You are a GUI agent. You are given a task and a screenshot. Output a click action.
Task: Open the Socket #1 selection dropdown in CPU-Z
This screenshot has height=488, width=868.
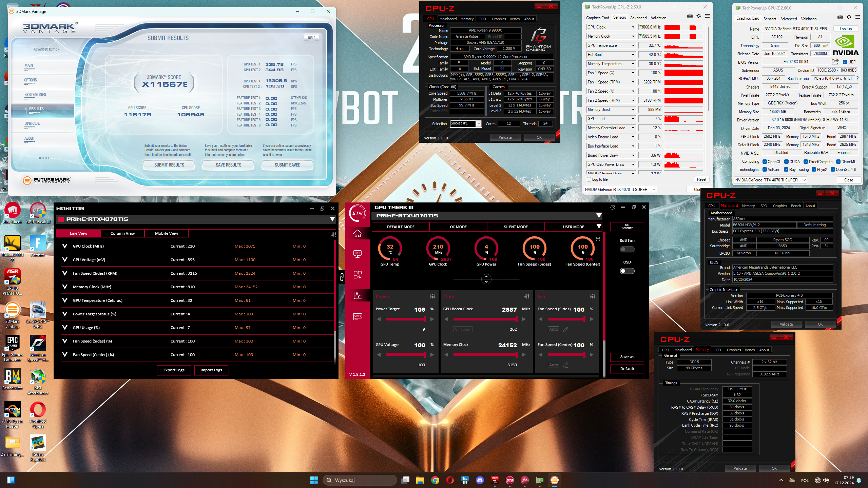click(x=479, y=124)
